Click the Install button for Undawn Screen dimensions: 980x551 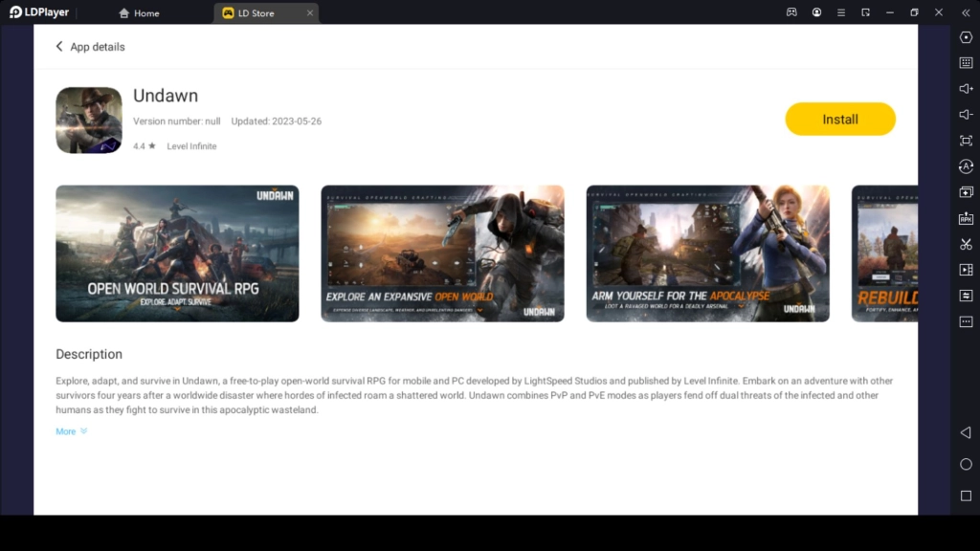point(840,119)
